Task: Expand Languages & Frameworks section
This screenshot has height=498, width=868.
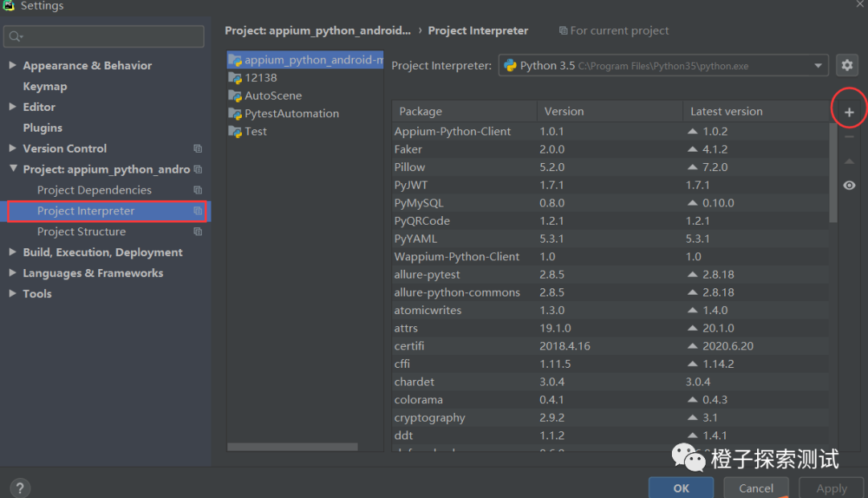Action: pos(12,272)
